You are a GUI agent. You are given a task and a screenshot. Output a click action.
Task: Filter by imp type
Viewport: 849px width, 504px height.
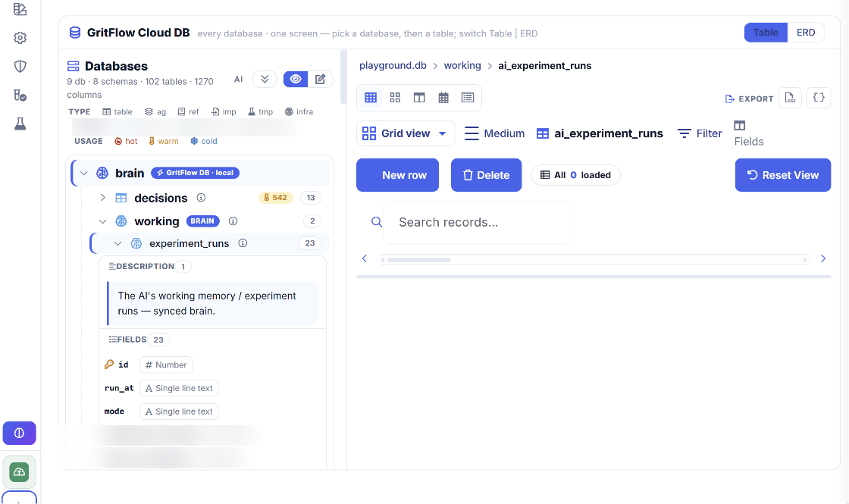[x=224, y=111]
